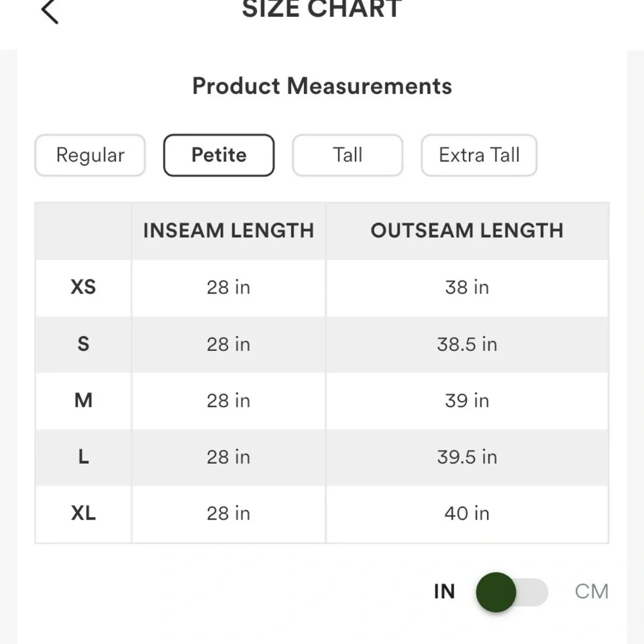Choose the Extra Tall fit tab
This screenshot has width=644, height=644.
click(x=479, y=155)
